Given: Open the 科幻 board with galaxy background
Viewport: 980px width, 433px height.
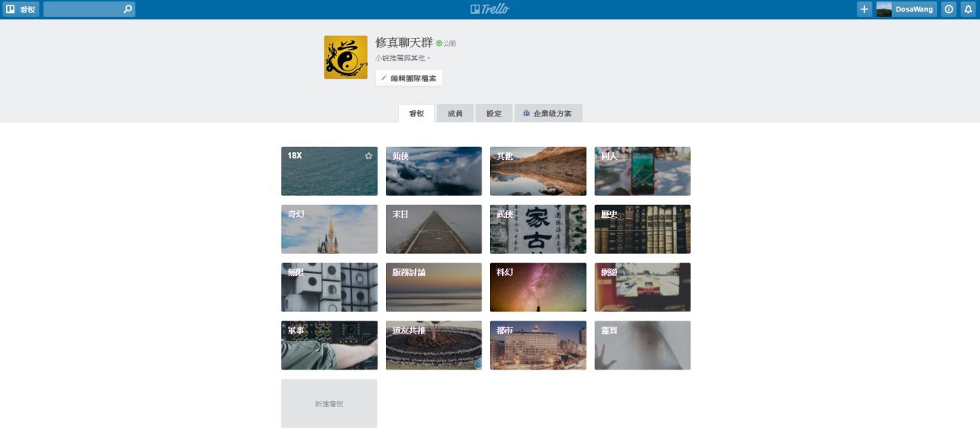Looking at the screenshot, I should tap(538, 288).
